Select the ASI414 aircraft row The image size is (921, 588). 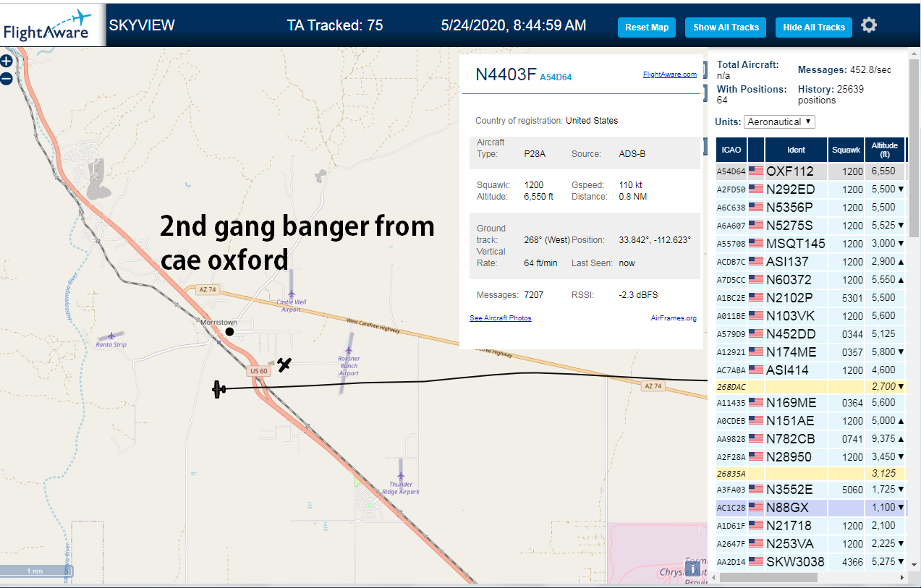(x=811, y=370)
